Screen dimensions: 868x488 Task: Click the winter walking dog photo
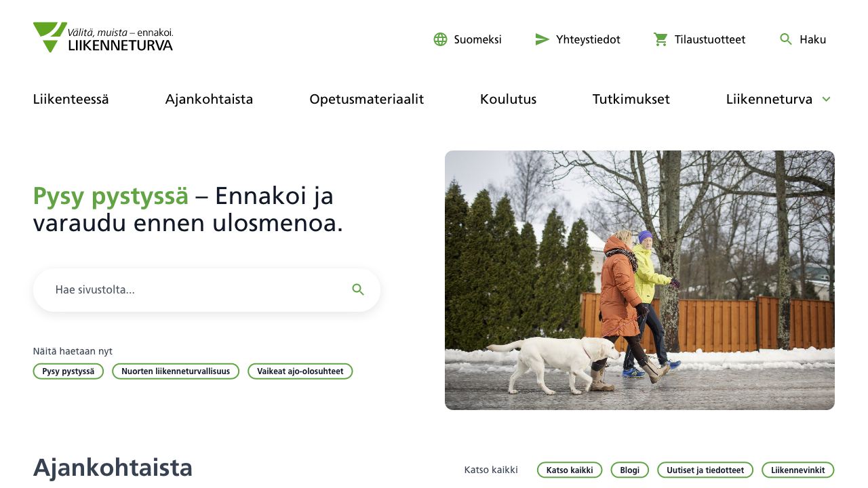click(639, 280)
